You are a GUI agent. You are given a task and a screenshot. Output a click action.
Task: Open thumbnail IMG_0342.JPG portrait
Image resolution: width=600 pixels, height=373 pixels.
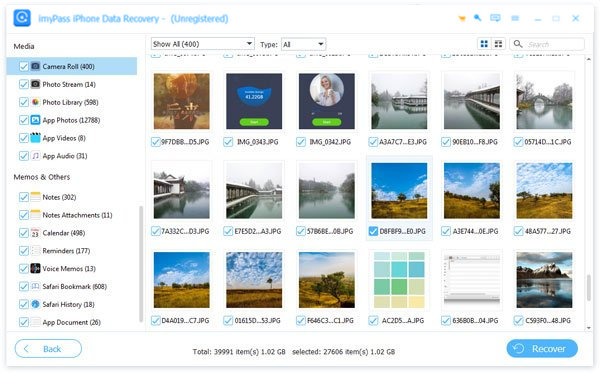tap(327, 101)
